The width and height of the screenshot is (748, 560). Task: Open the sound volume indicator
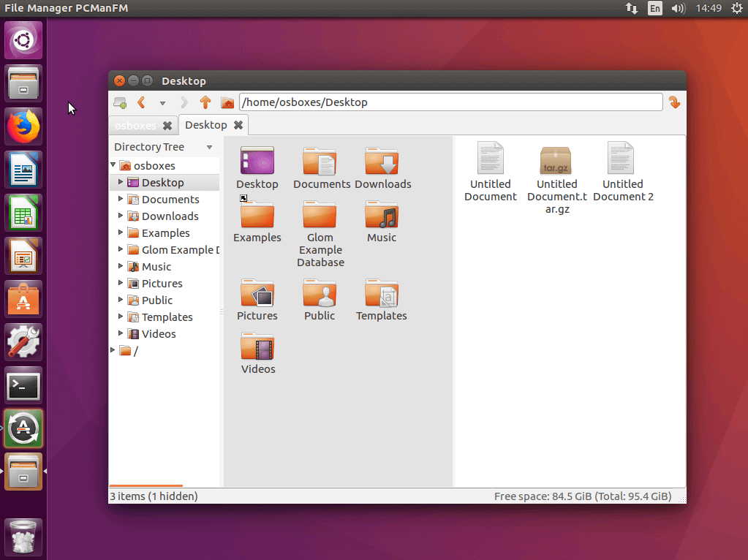[678, 9]
